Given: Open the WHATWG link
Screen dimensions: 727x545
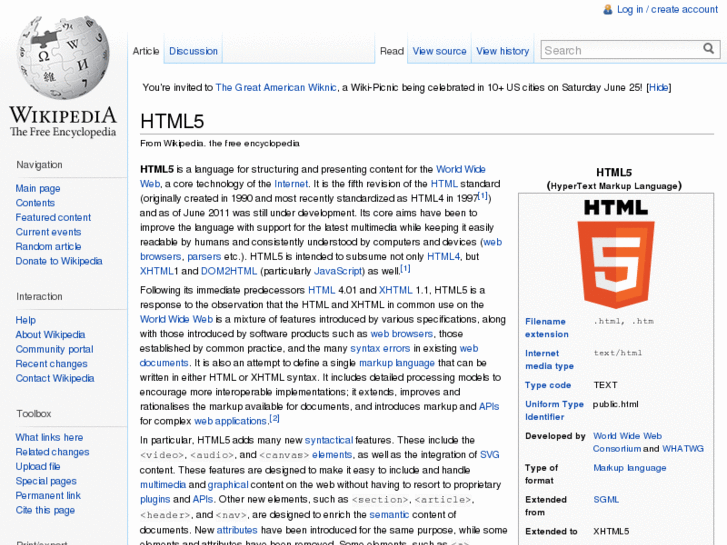Looking at the screenshot, I should [683, 449].
